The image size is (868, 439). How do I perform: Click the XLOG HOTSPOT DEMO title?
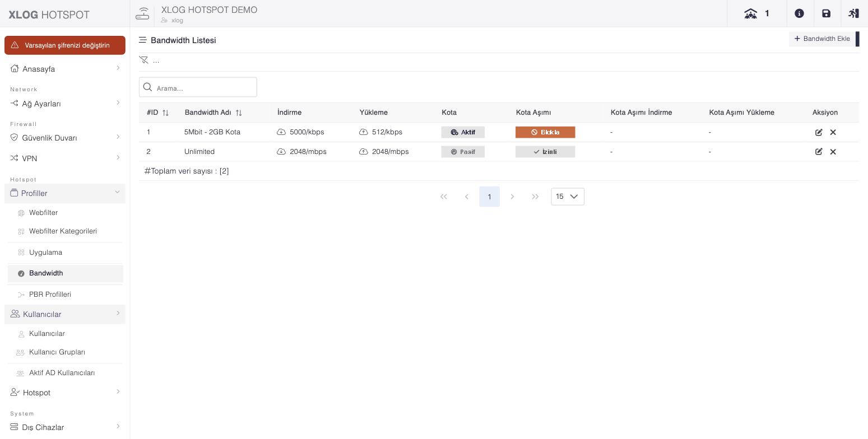pos(209,10)
